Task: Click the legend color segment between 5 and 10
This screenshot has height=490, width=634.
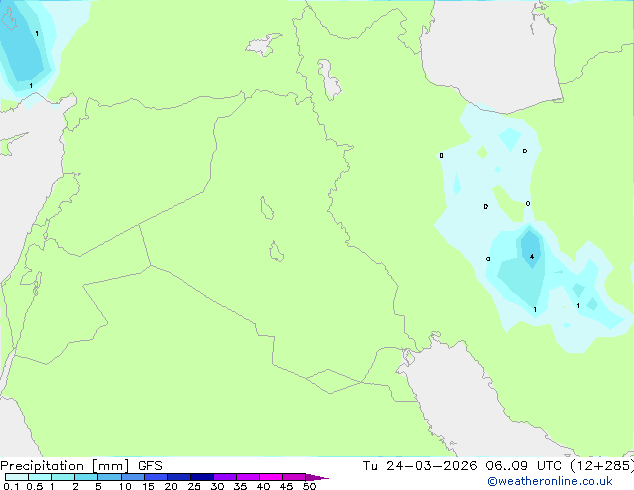Action: [110, 477]
